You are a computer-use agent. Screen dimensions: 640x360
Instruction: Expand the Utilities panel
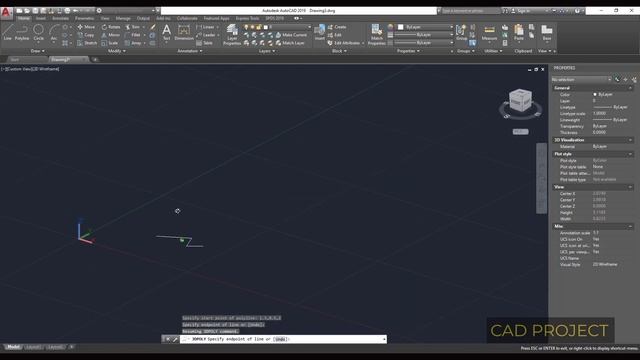pos(493,51)
